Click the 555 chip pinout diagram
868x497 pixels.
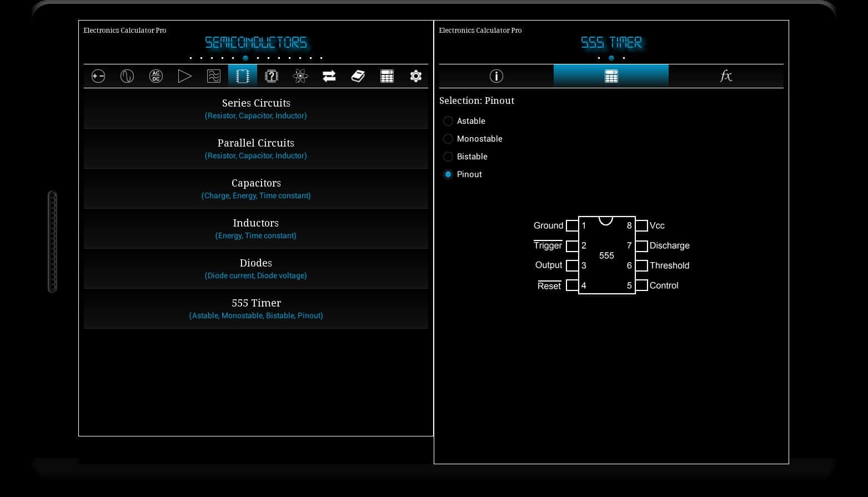point(606,255)
